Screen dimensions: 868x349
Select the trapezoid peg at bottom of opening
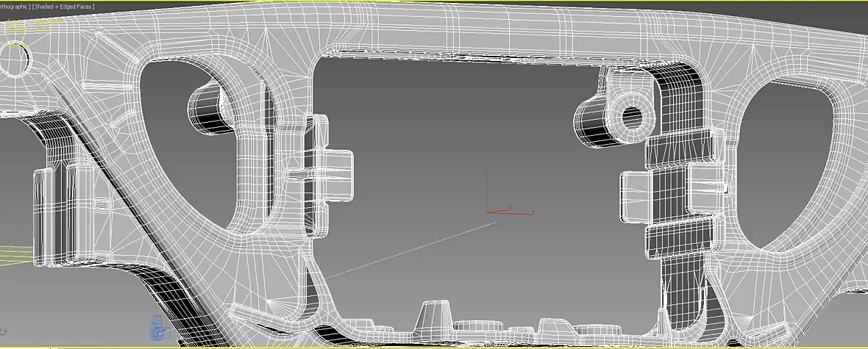point(433,316)
